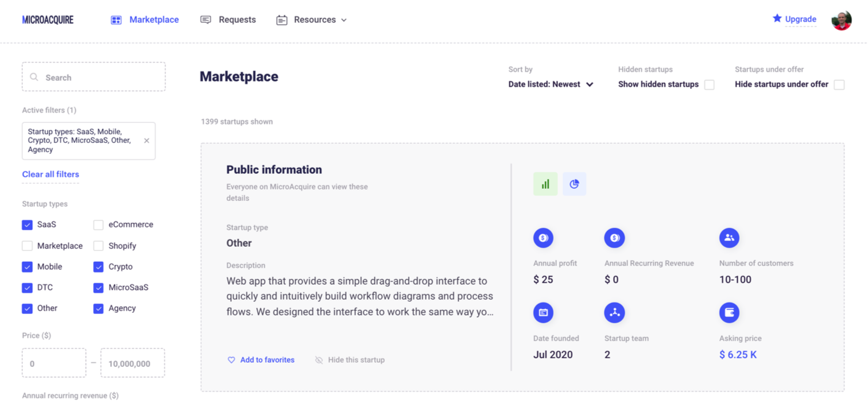This screenshot has width=868, height=403.
Task: Click the Asking price icon
Action: pos(729,312)
